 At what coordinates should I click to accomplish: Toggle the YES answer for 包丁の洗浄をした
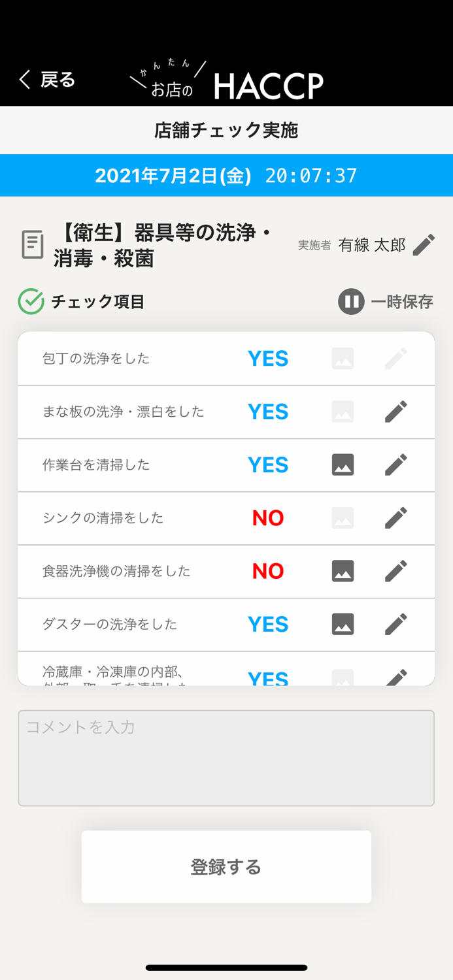pos(268,358)
